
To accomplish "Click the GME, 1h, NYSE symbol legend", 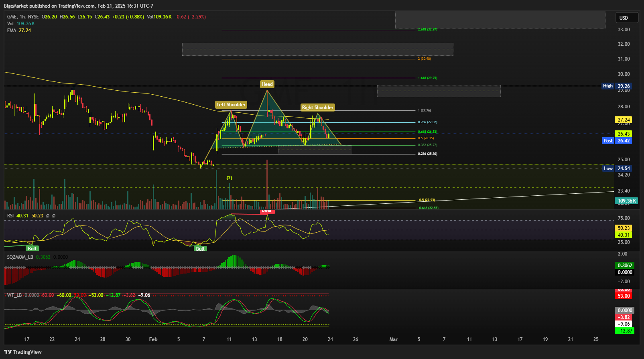I will [23, 17].
